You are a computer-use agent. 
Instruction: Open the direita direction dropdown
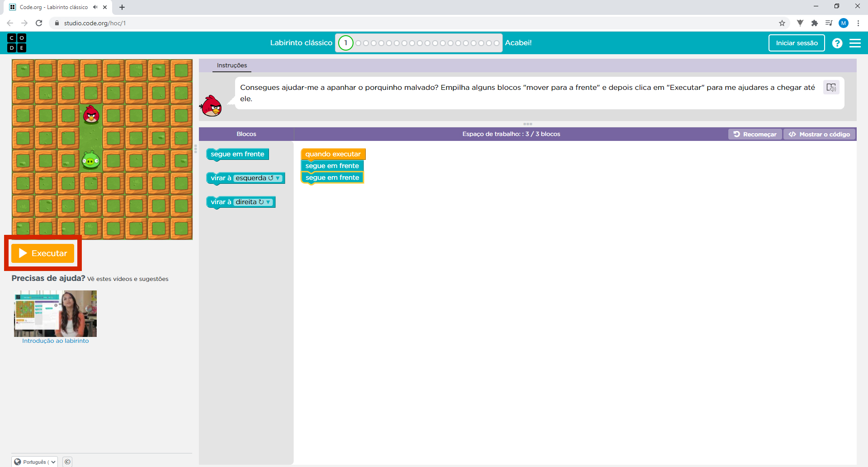[253, 202]
